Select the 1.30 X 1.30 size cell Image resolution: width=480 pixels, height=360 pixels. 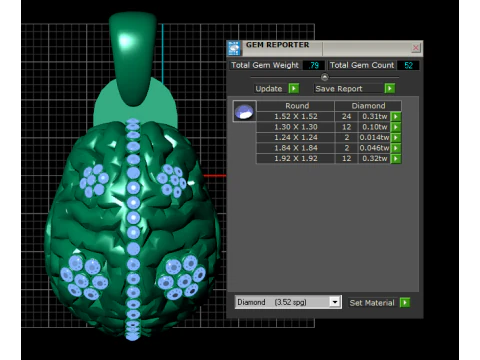pyautogui.click(x=296, y=127)
